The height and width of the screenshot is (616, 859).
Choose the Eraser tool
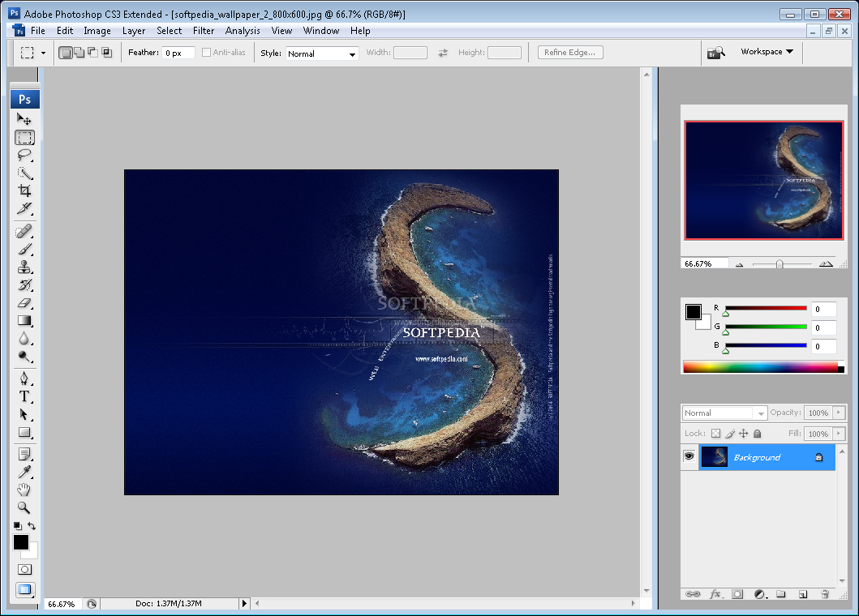click(24, 303)
